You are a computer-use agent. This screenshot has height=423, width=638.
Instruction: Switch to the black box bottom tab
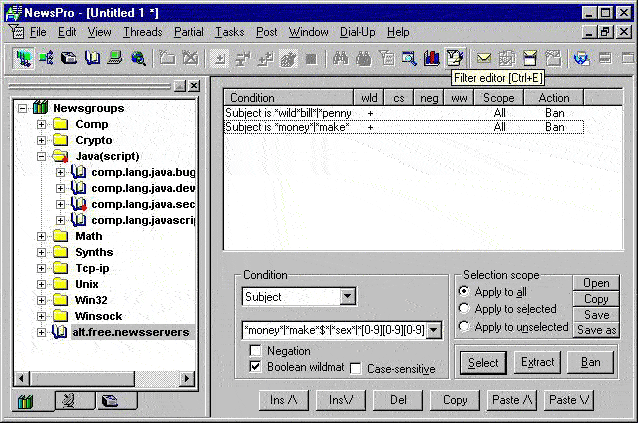[x=110, y=401]
